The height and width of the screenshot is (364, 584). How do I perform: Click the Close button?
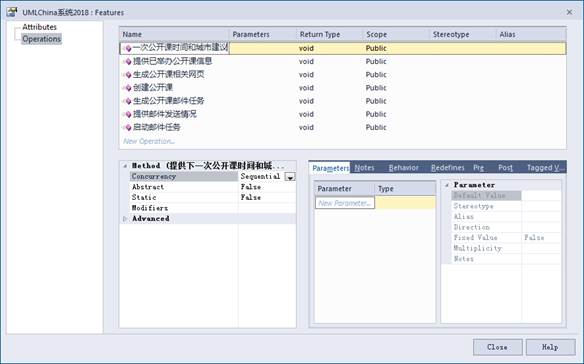[x=498, y=347]
